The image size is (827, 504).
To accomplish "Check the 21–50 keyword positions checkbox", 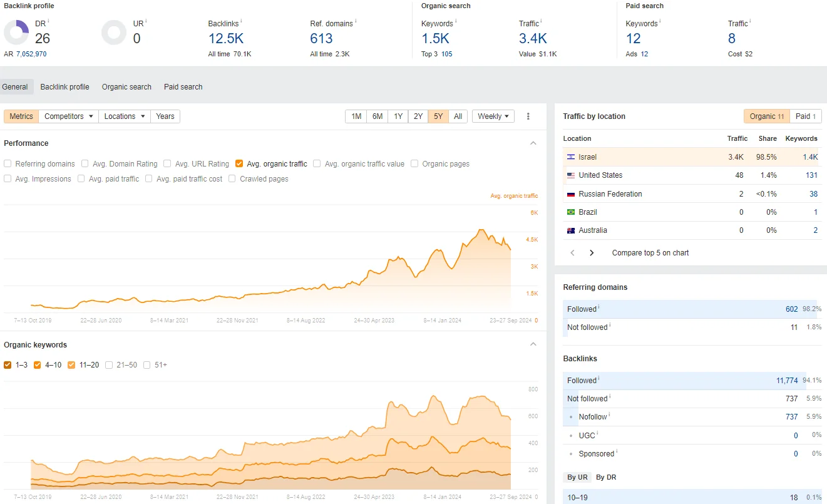I will coord(109,365).
